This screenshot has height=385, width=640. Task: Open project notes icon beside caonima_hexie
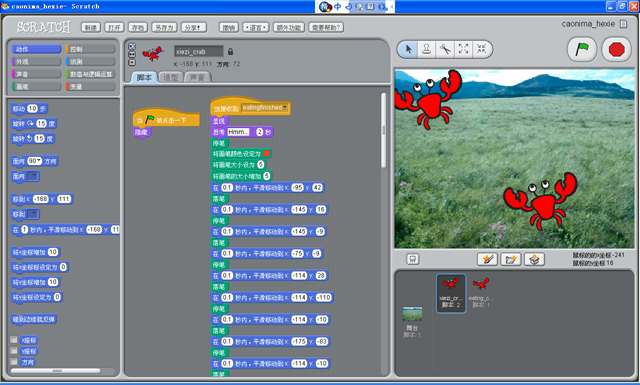[624, 24]
